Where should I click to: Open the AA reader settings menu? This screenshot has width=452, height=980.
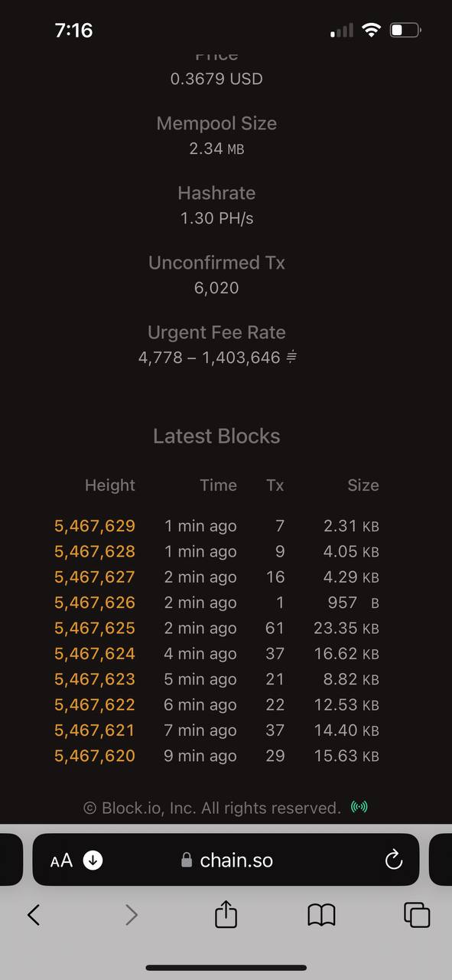click(x=61, y=861)
